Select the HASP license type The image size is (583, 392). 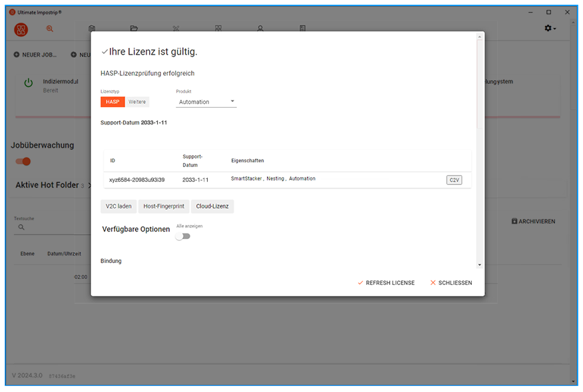[112, 102]
